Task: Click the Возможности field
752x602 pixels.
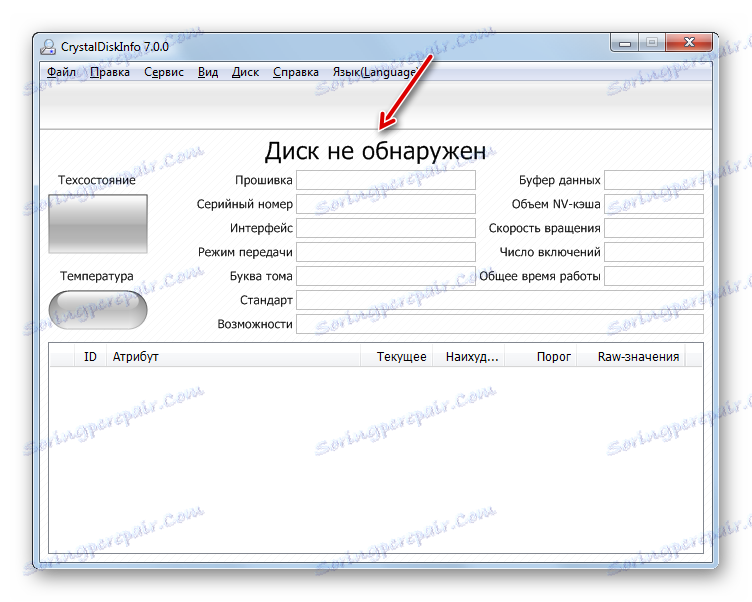Action: click(x=500, y=324)
